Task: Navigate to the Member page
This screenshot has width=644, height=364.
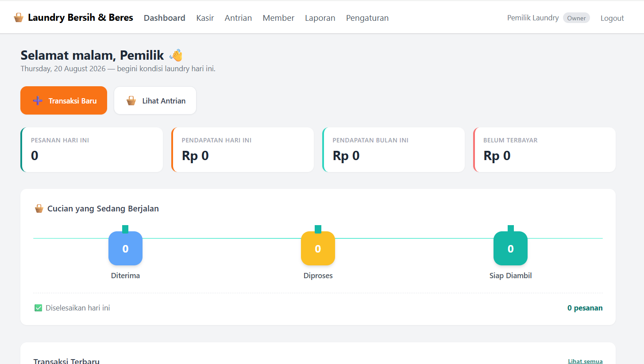Action: [x=278, y=18]
